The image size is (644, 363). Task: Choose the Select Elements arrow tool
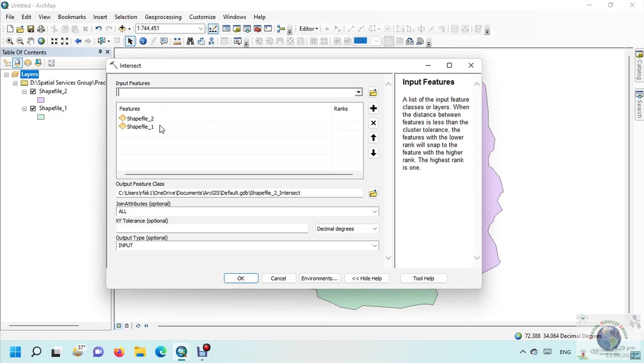click(x=130, y=41)
